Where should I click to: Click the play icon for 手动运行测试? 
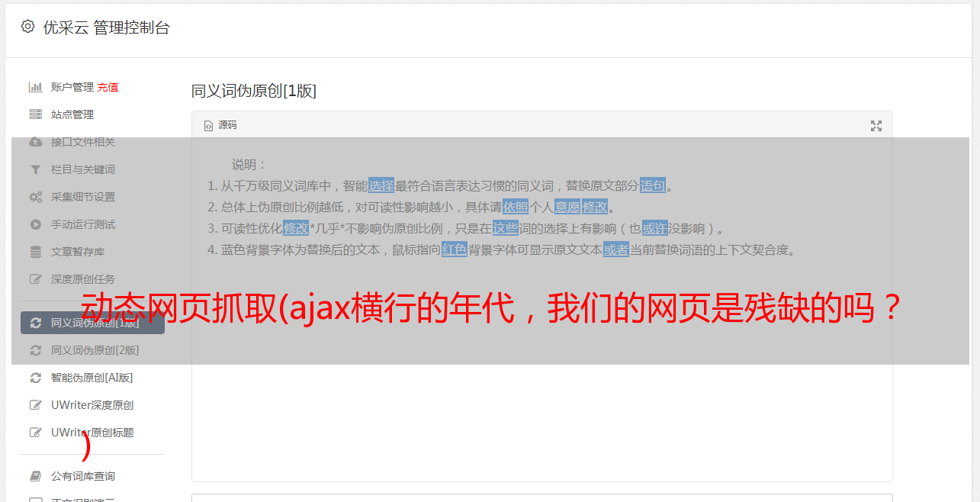pos(35,224)
